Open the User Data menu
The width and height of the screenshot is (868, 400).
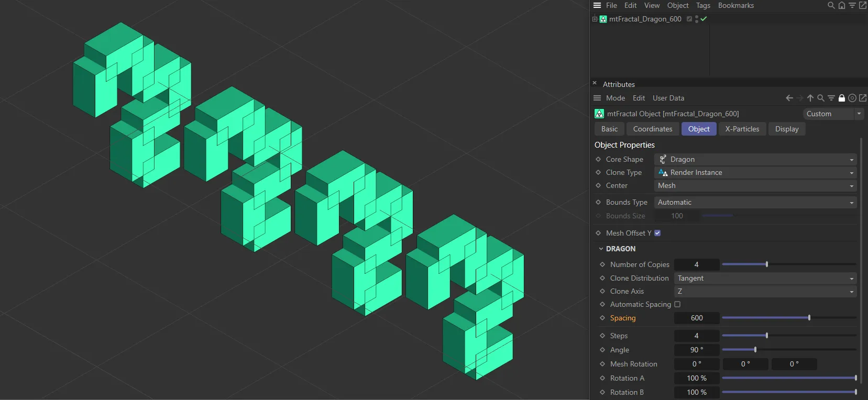click(x=668, y=98)
